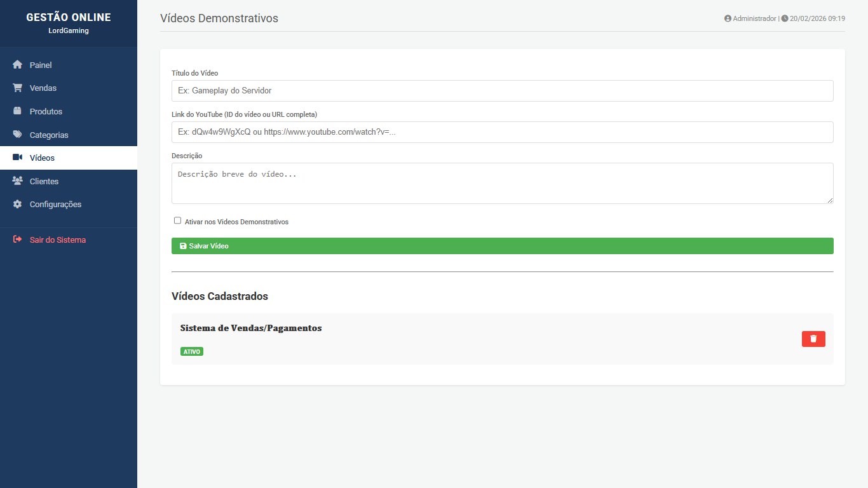The width and height of the screenshot is (868, 488).
Task: Click the gear icon for Configurações
Action: pos(18,205)
